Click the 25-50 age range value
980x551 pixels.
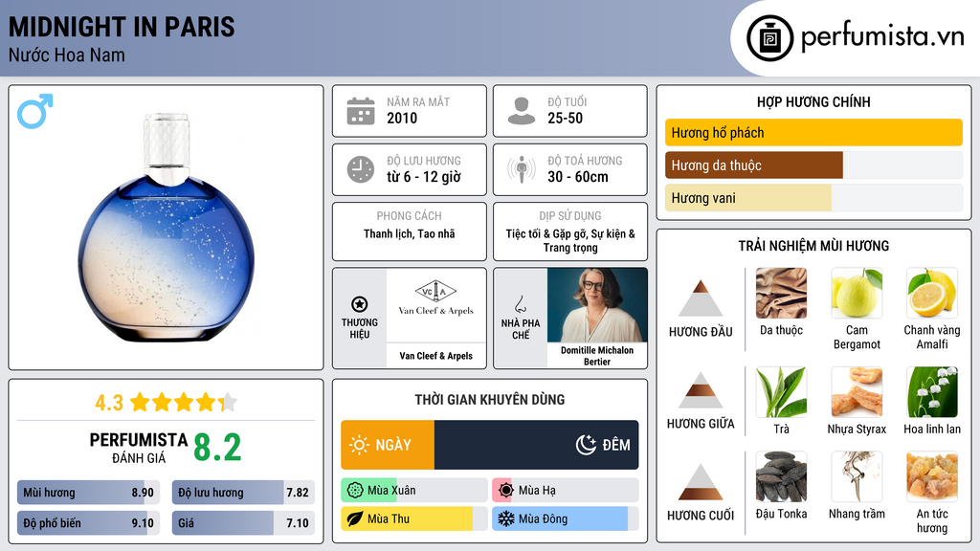coord(565,118)
